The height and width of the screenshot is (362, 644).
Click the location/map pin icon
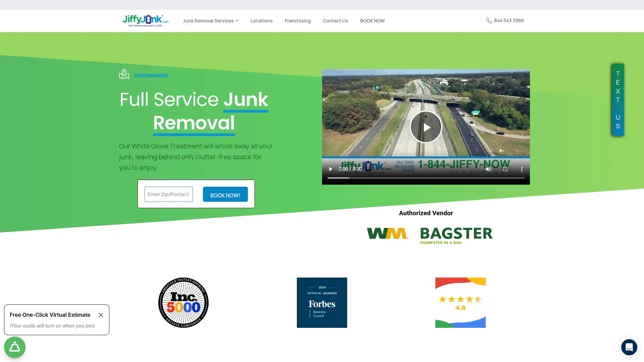(125, 74)
